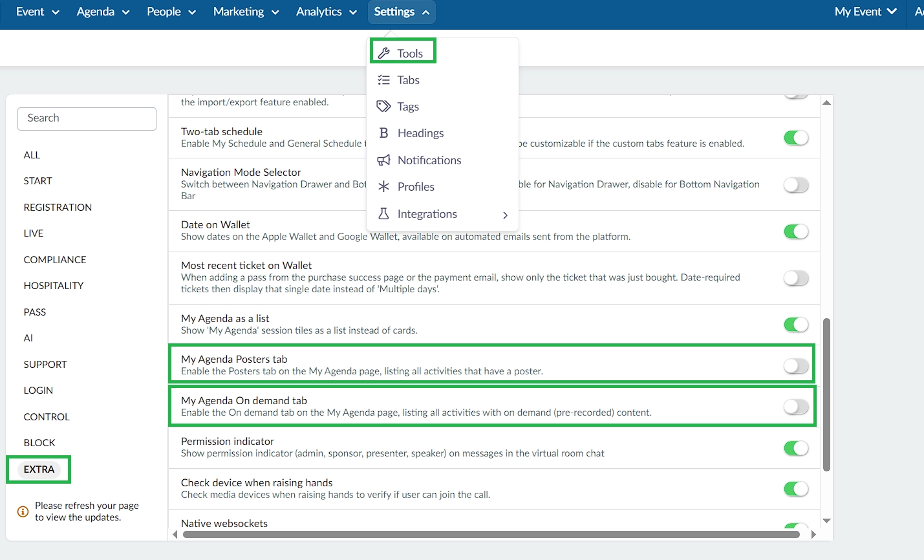The height and width of the screenshot is (560, 924).
Task: Click the tag icon beside Tags
Action: (x=384, y=107)
